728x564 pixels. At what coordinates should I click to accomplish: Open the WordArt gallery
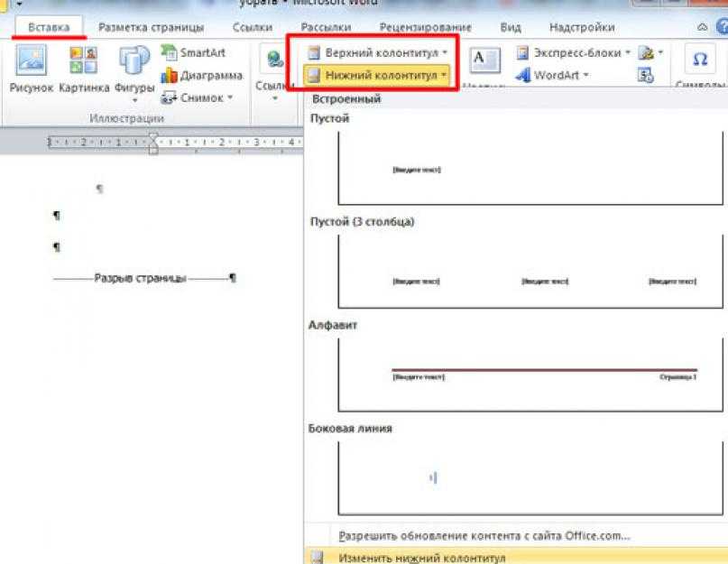point(551,75)
